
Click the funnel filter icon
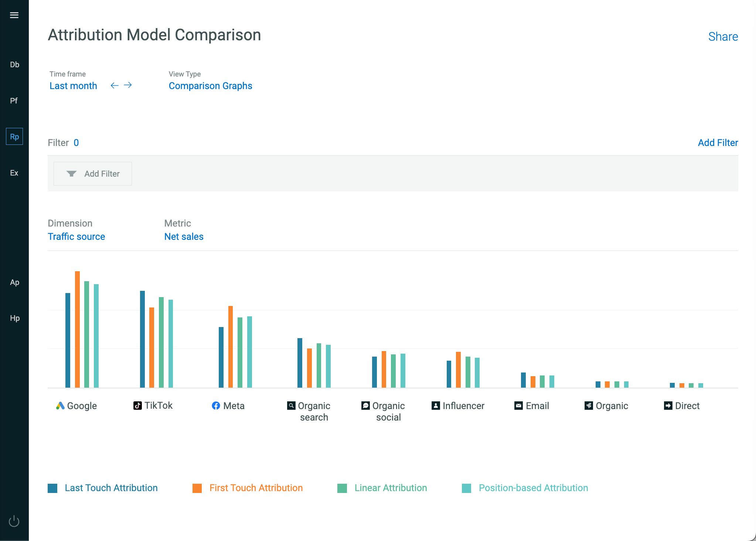(71, 174)
